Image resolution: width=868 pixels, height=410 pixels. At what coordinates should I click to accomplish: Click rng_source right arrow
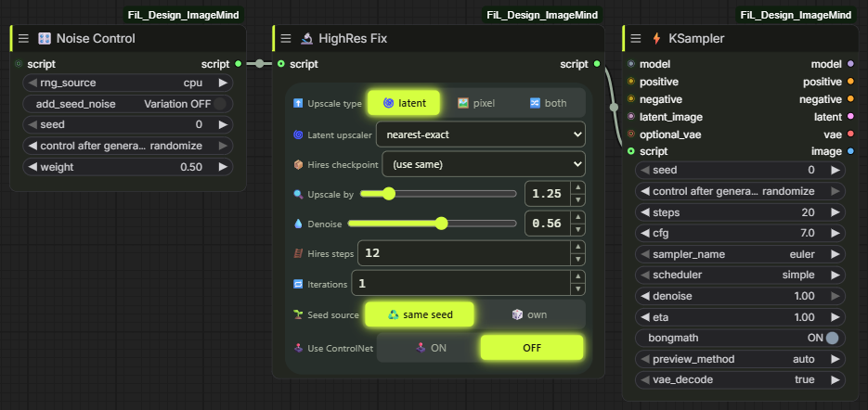(x=223, y=83)
